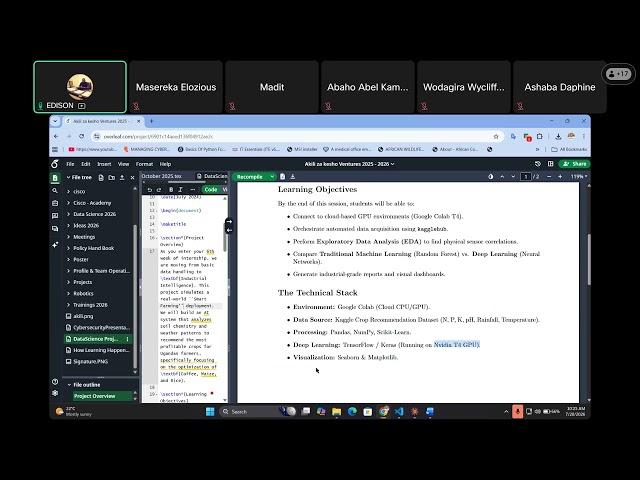The image size is (640, 480).
Task: Apply italic formatting in editor toolbar
Action: [x=180, y=189]
